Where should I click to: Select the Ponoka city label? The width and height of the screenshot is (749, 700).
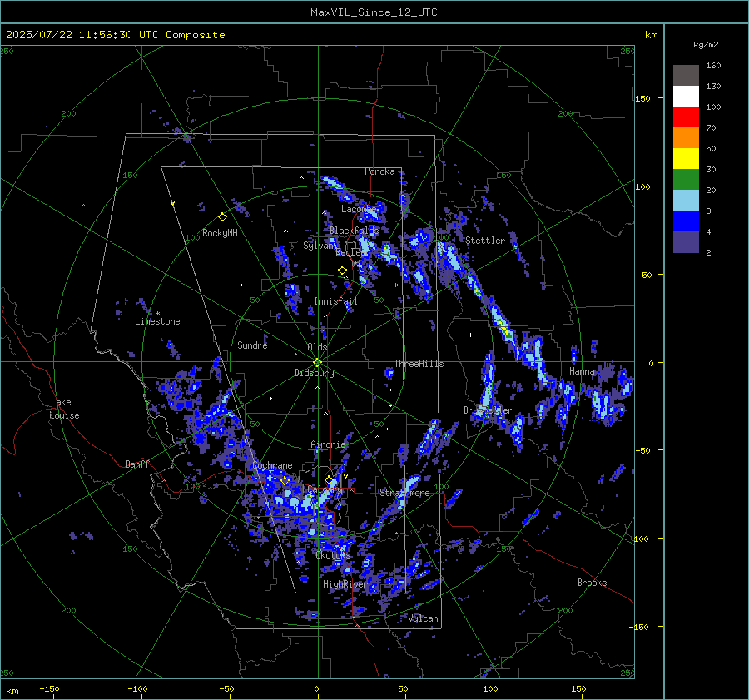tap(379, 171)
